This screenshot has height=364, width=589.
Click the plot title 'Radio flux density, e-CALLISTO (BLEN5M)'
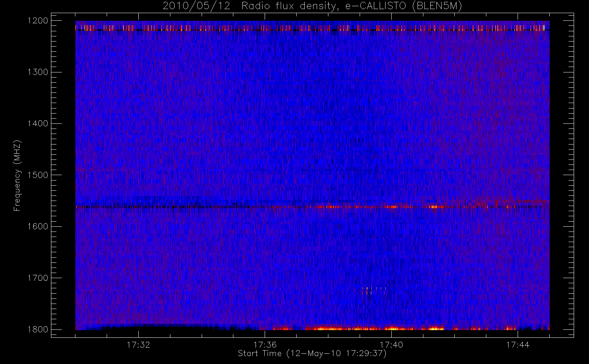pyautogui.click(x=352, y=6)
